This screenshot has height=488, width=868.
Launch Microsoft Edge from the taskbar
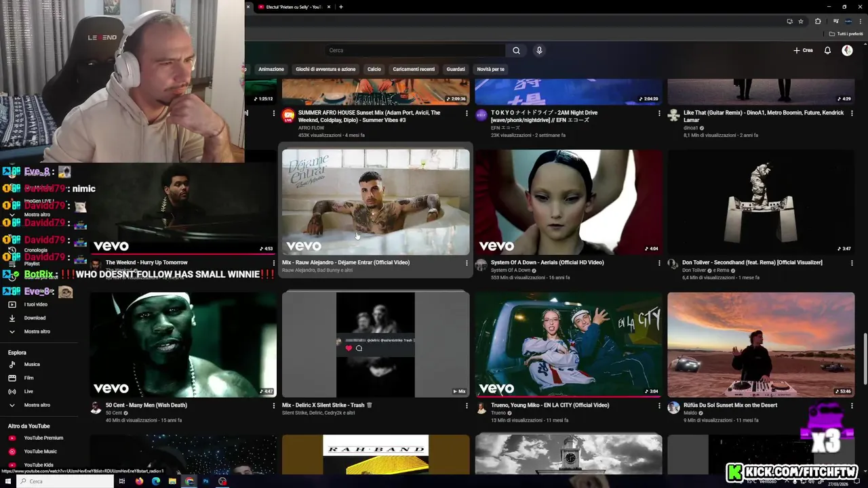click(156, 481)
